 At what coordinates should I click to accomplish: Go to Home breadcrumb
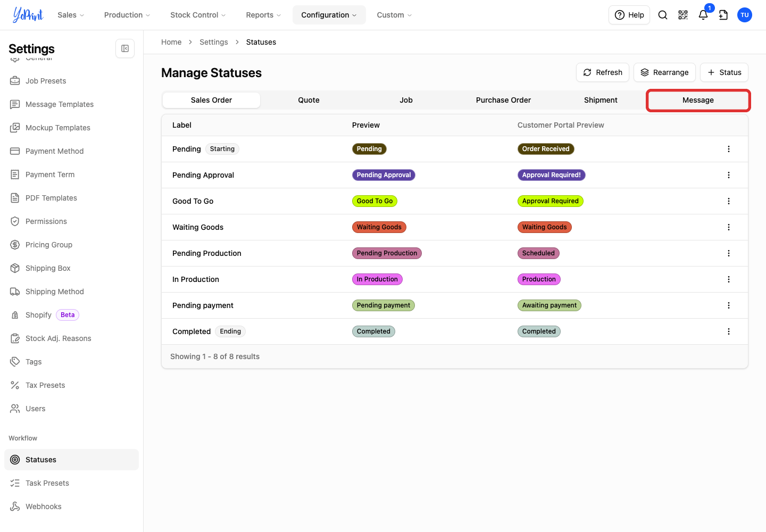pos(171,42)
